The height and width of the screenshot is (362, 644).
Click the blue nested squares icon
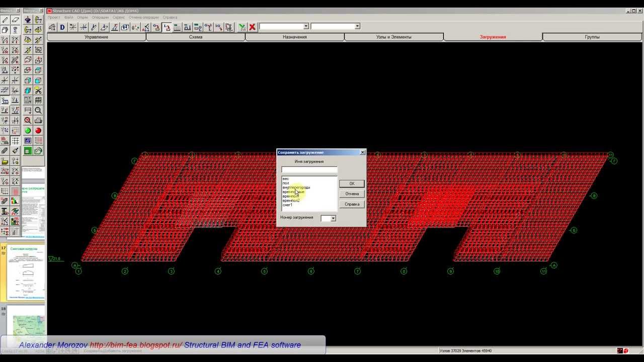pyautogui.click(x=28, y=141)
